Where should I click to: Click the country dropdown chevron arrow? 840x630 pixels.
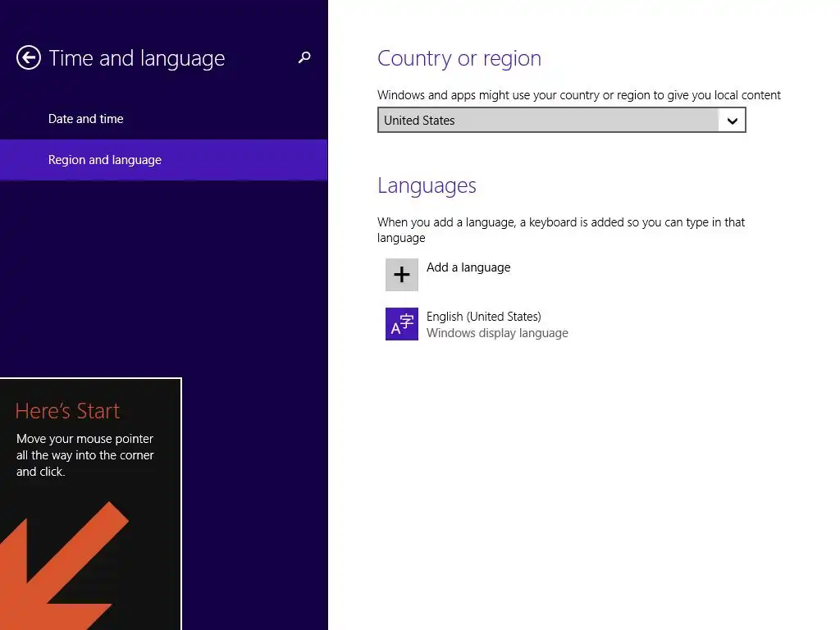[733, 121]
